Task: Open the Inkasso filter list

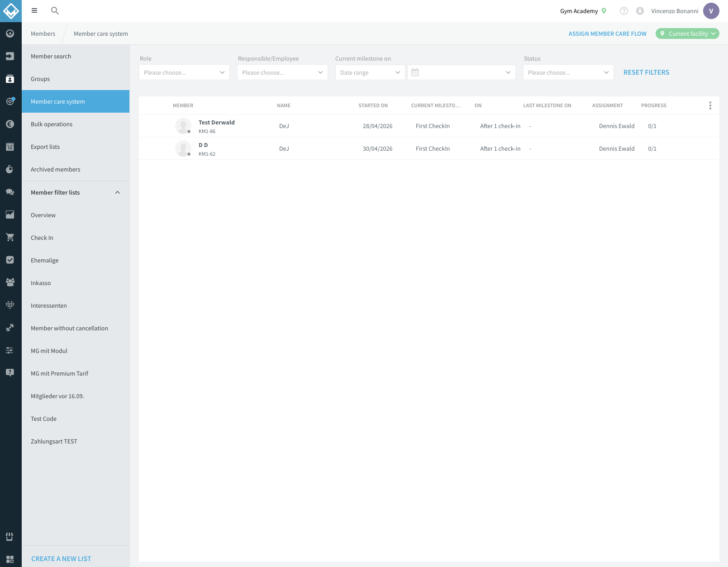Action: [76, 283]
